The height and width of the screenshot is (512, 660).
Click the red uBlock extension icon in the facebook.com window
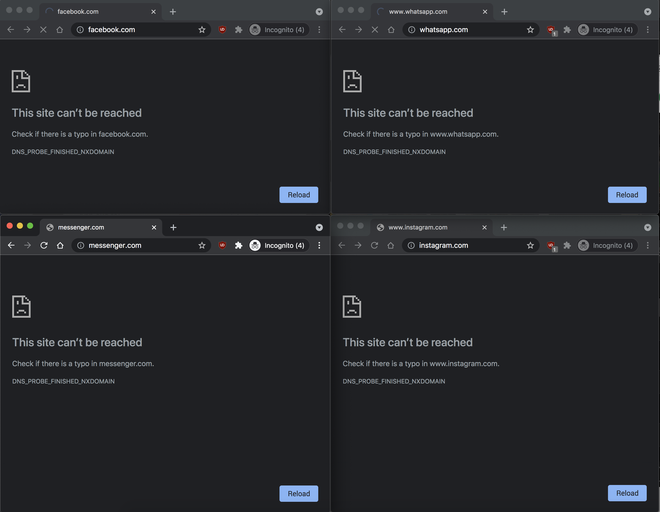coord(222,30)
